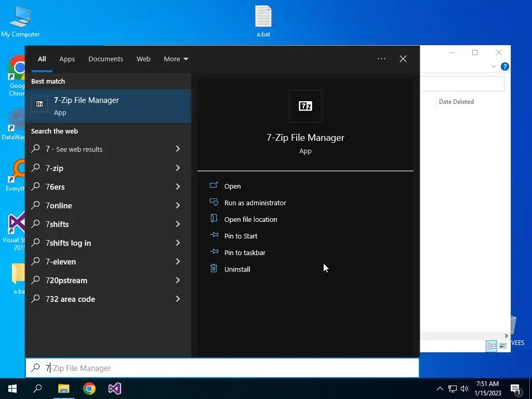
Task: Click the trash icon next to Uninstall
Action: 214,269
